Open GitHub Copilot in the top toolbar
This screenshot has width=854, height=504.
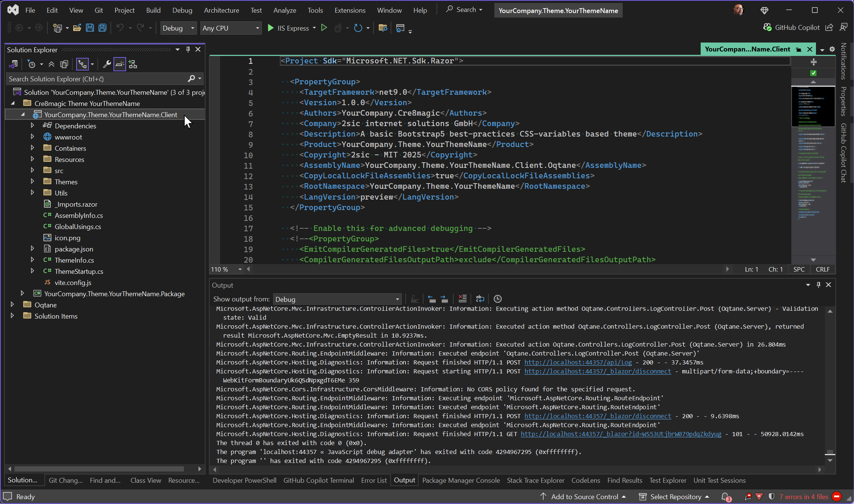click(x=792, y=27)
